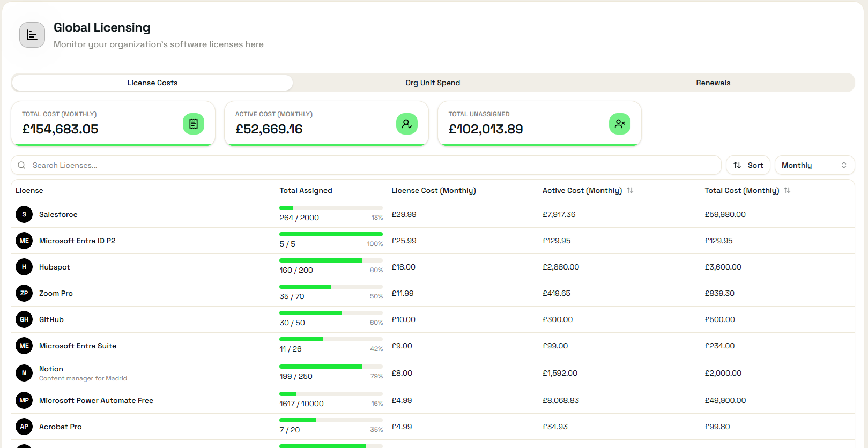868x448 pixels.
Task: Click the £49,900.00 total cost cell
Action: [725, 400]
